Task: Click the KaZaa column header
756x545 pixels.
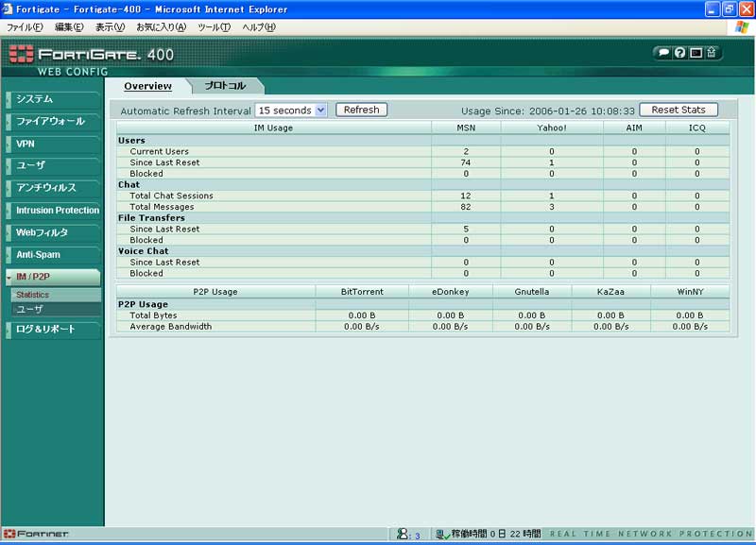Action: (x=610, y=292)
